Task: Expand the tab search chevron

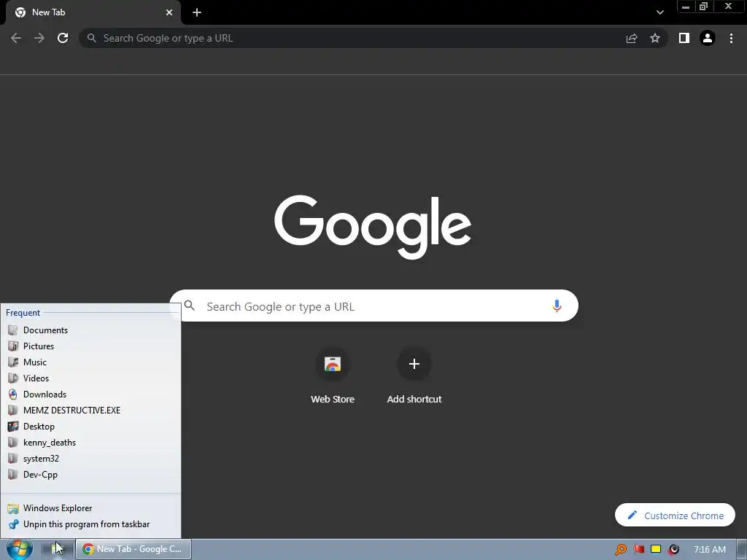Action: tap(659, 12)
